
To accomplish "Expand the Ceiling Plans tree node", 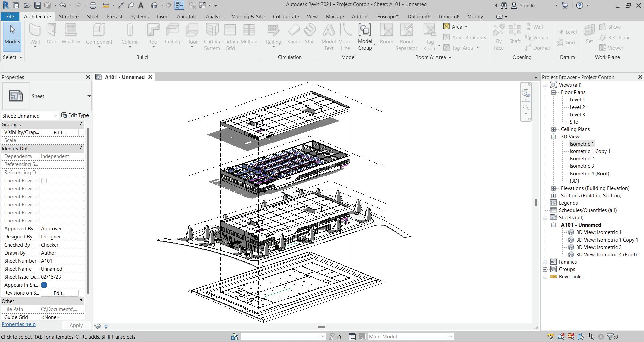I will click(x=554, y=129).
